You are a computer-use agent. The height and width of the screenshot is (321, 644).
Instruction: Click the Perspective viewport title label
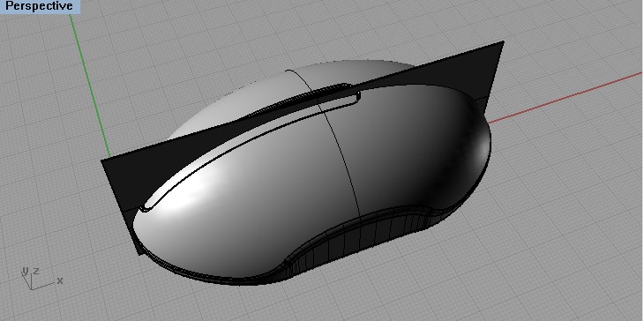tap(39, 6)
